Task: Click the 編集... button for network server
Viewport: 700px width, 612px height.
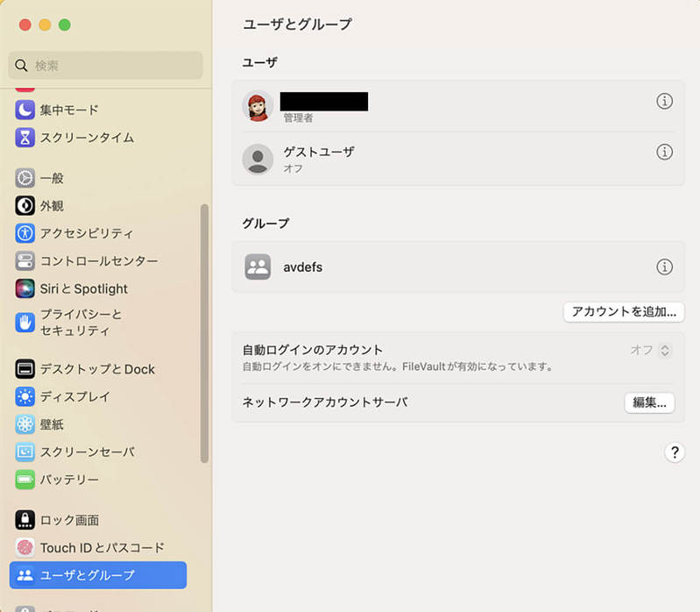Action: tap(649, 403)
